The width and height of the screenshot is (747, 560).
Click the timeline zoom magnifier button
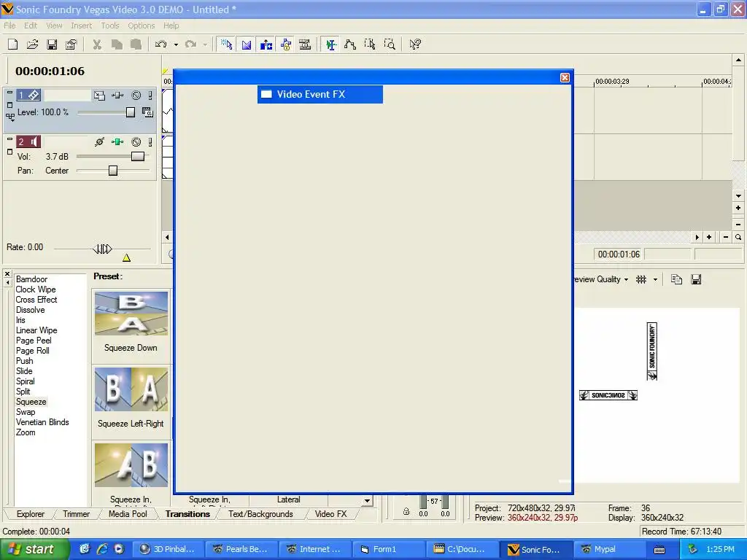point(738,237)
